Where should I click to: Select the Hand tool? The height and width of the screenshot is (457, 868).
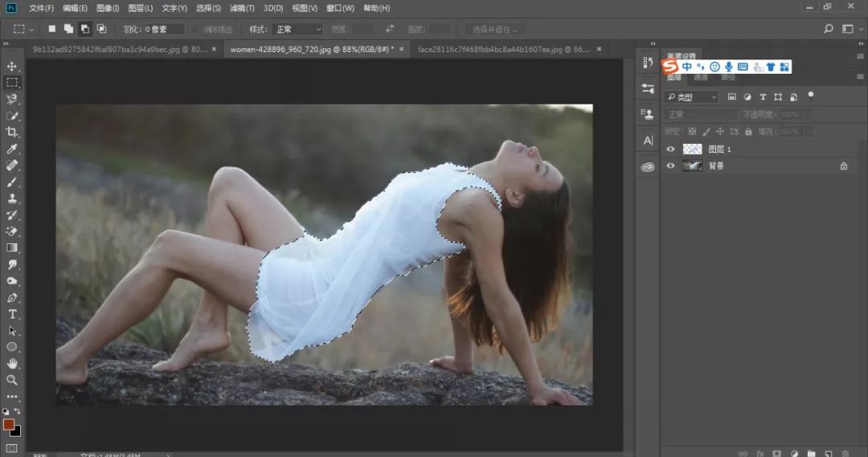[11, 364]
